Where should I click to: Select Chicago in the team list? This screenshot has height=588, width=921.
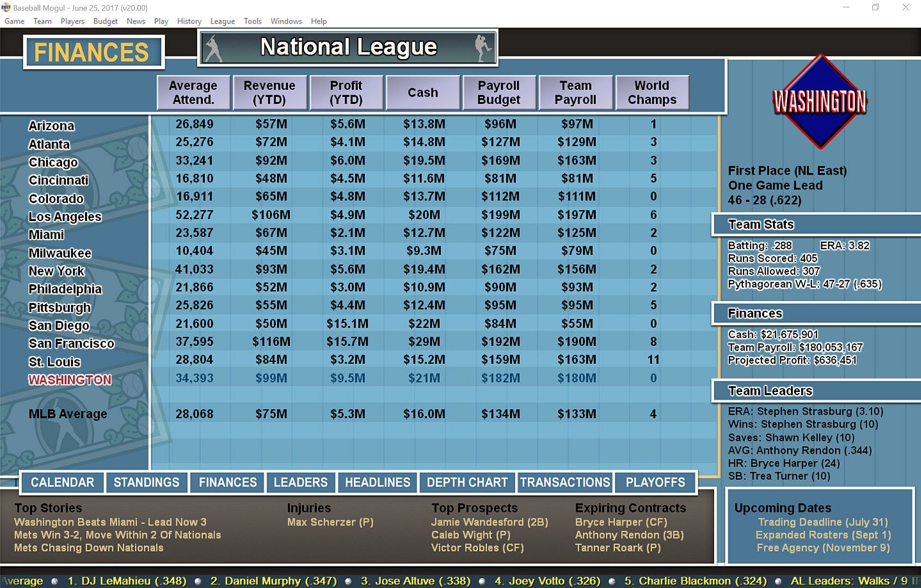[x=53, y=162]
